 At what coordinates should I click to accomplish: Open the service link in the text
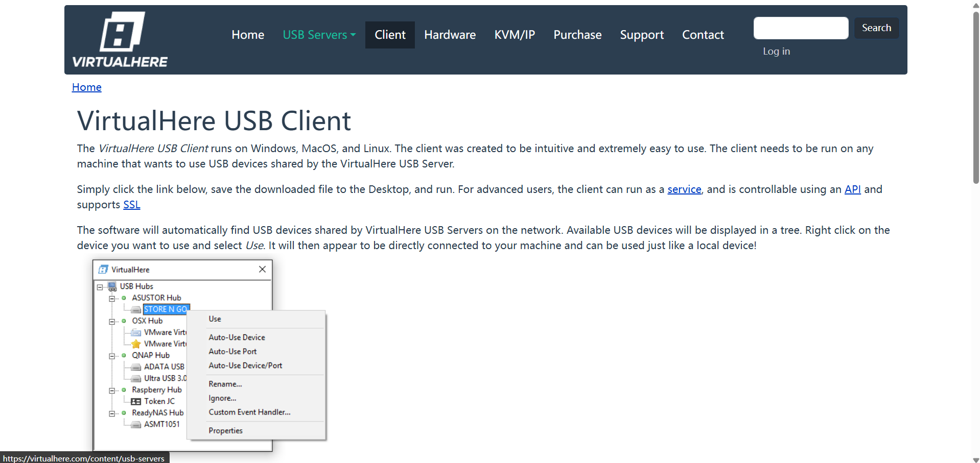(x=684, y=189)
